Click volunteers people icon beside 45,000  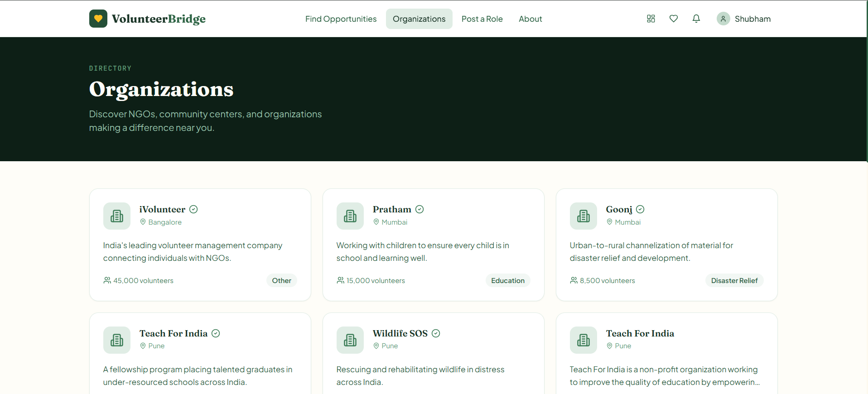(x=107, y=280)
